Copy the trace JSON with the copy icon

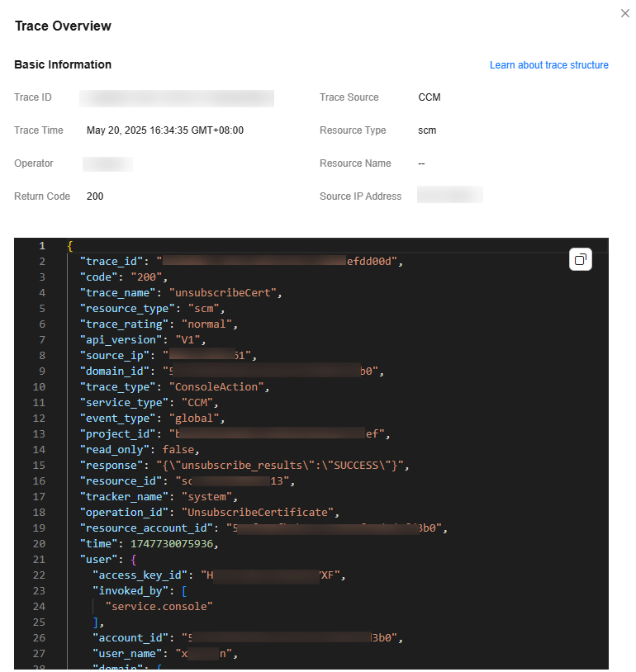581,260
